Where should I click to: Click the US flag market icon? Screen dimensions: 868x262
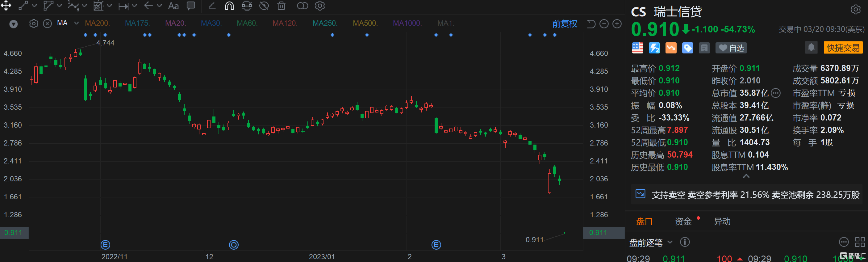click(637, 48)
